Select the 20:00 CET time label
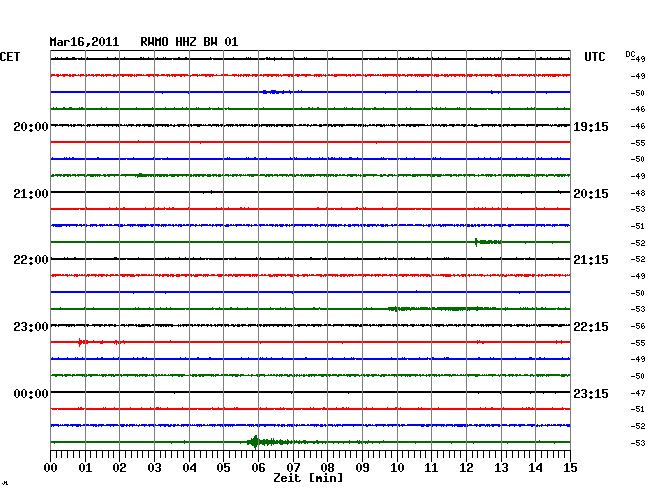Image resolution: width=650 pixels, height=494 pixels. pos(31,126)
